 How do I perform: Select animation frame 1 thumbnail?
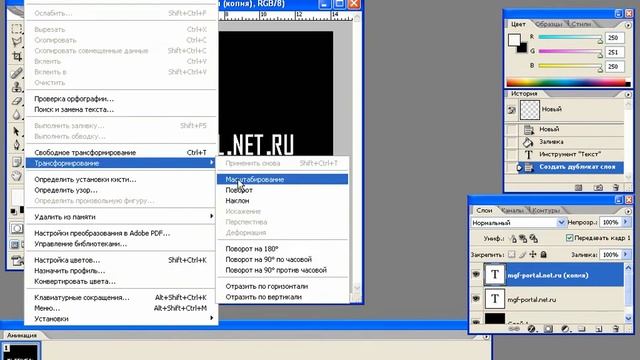coord(21,352)
